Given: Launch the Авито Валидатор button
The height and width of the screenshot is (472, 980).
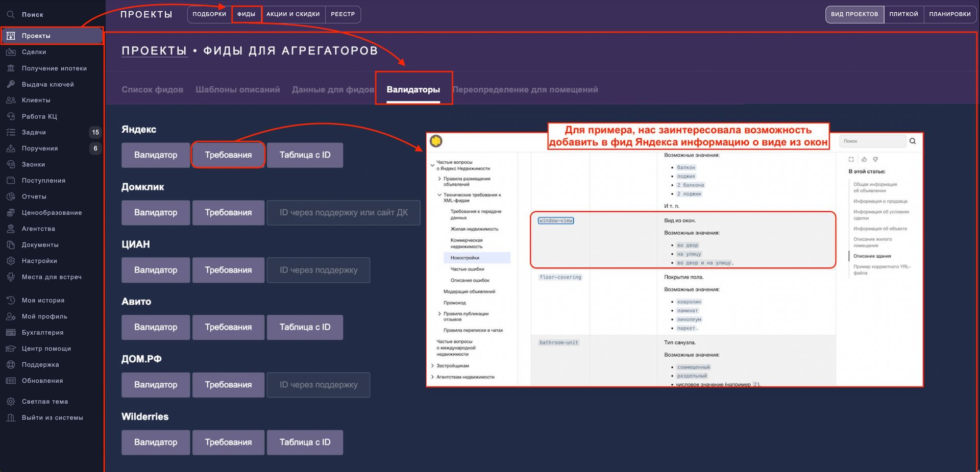Looking at the screenshot, I should [x=156, y=327].
